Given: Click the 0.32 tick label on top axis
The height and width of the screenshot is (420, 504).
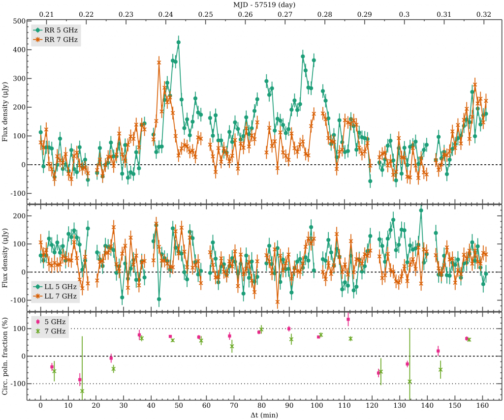Looking at the screenshot, I should [484, 14].
